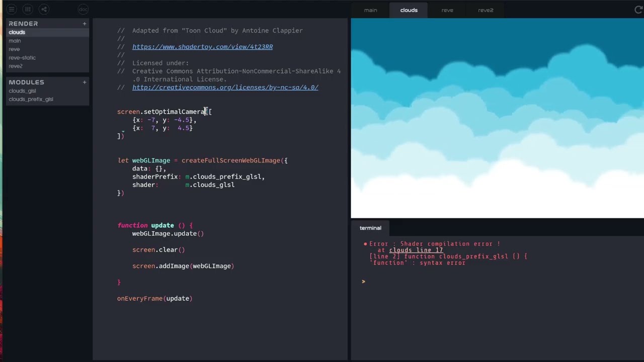Click 'webGLImage.update()' line
Viewport: 644px width, 362px height.
168,234
